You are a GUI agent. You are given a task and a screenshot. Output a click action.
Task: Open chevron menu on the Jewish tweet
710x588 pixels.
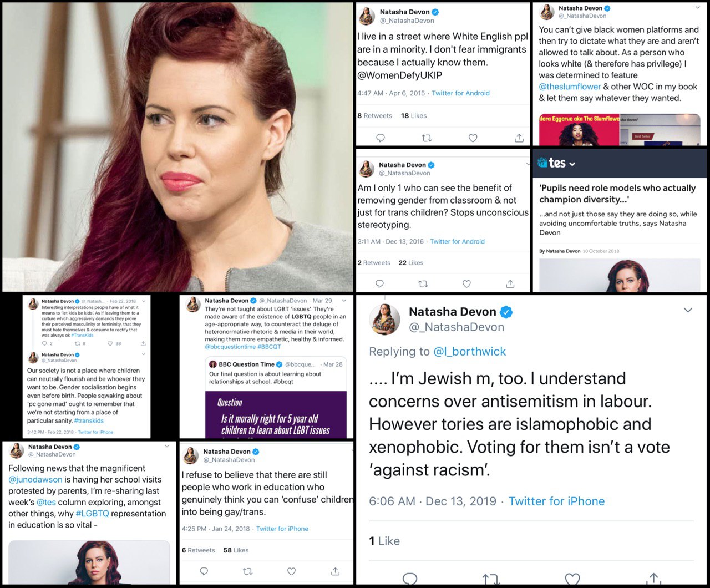click(x=688, y=310)
